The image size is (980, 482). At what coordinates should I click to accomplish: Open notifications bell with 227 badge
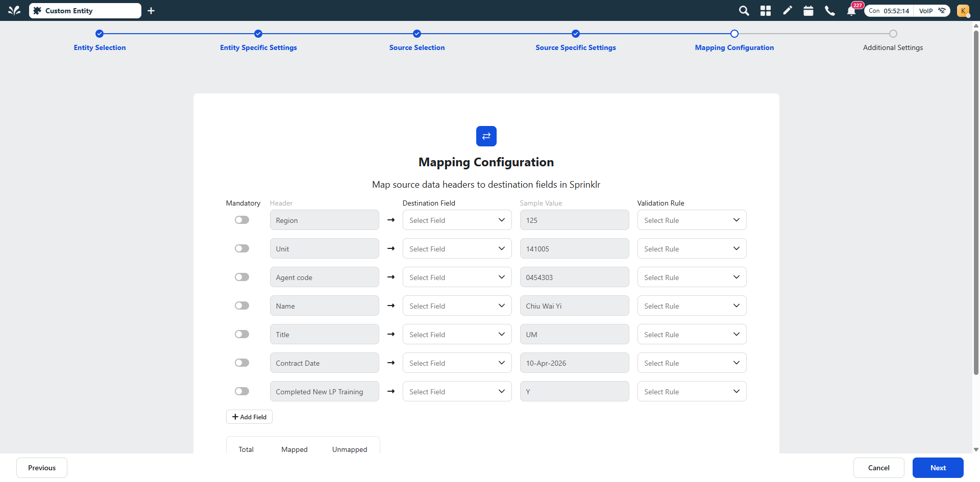[x=852, y=10]
